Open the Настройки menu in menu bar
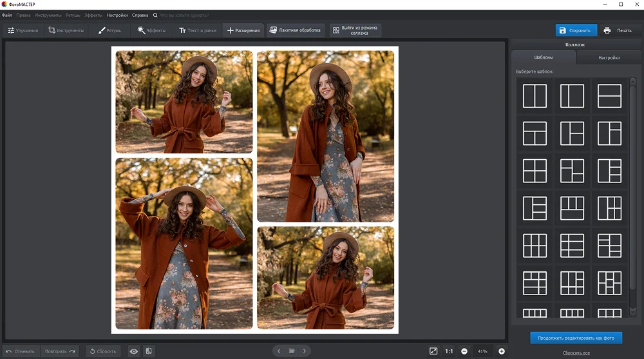Screen dimensions: 644x359 pos(117,15)
